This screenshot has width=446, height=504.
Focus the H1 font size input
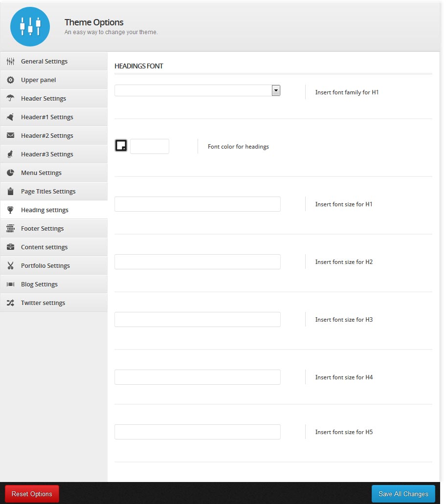tap(198, 204)
